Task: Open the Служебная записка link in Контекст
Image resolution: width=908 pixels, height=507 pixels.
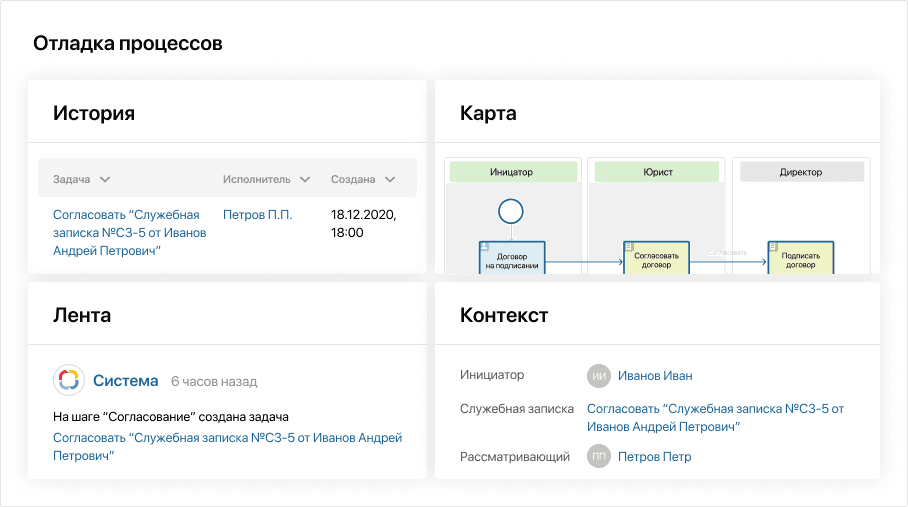Action: (715, 417)
